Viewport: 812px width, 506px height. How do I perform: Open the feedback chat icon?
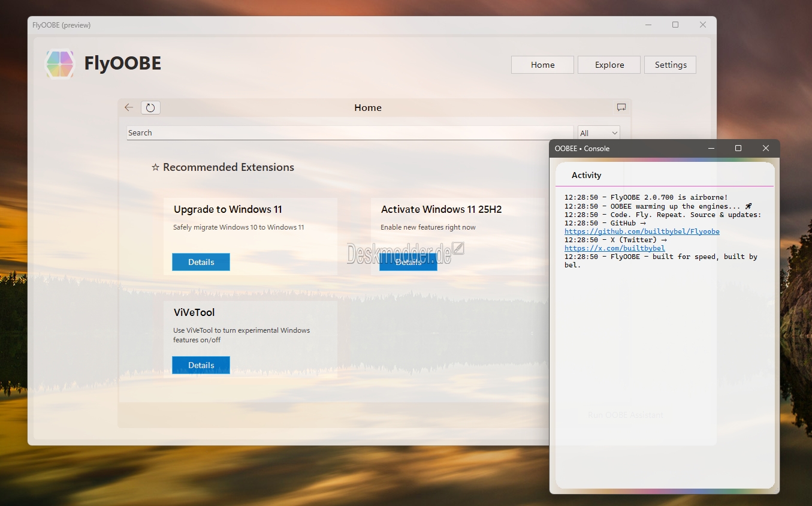[x=621, y=108]
